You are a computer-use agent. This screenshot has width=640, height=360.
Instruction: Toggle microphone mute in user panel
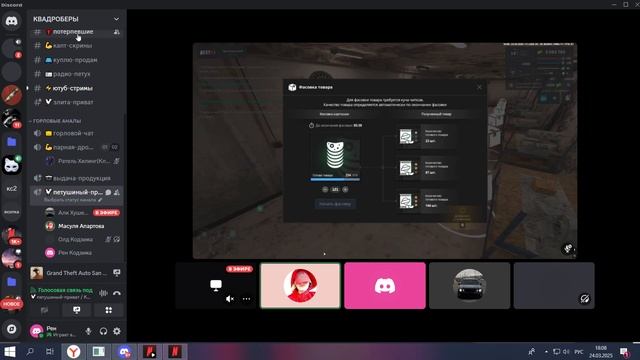89,331
